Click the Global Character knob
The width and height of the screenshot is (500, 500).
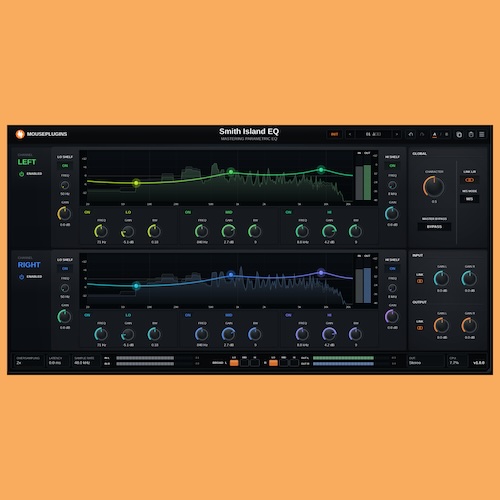tap(434, 186)
